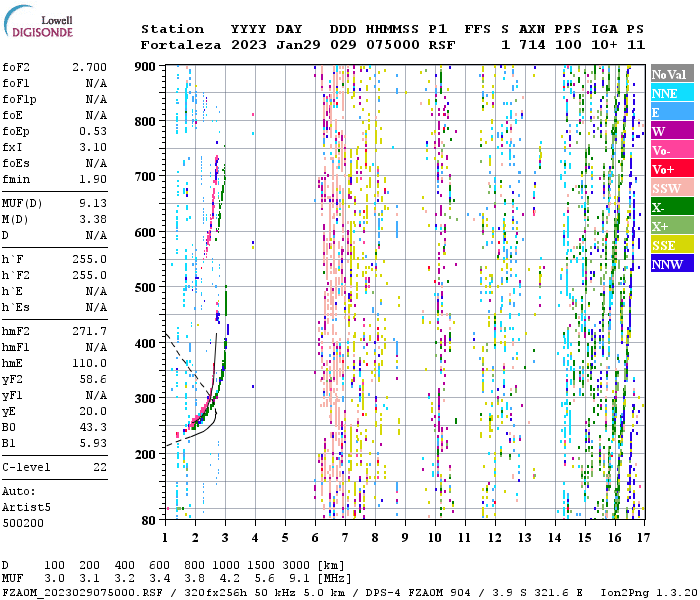Click the Lowell Digisonde logo

click(39, 22)
